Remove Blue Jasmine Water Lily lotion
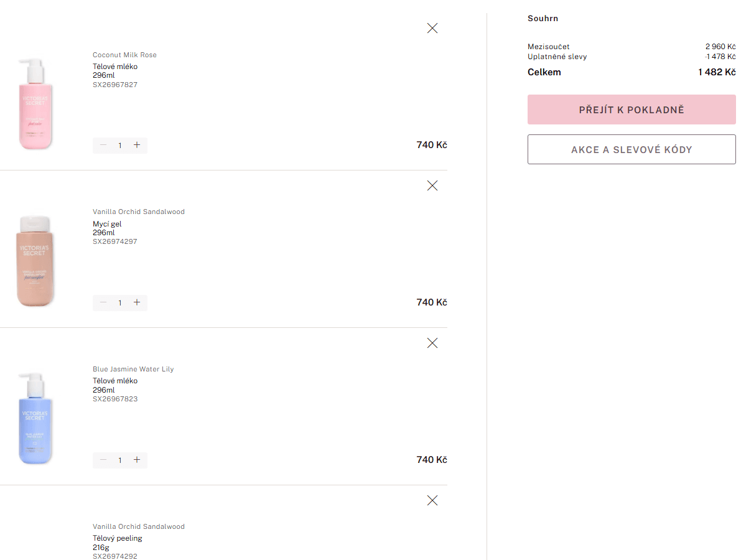The height and width of the screenshot is (560, 741). [x=432, y=343]
